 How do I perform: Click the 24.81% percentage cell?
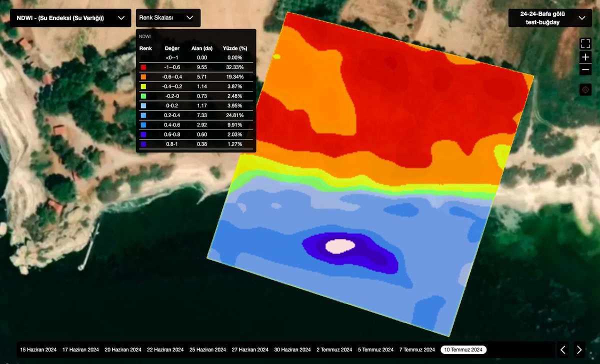[235, 115]
